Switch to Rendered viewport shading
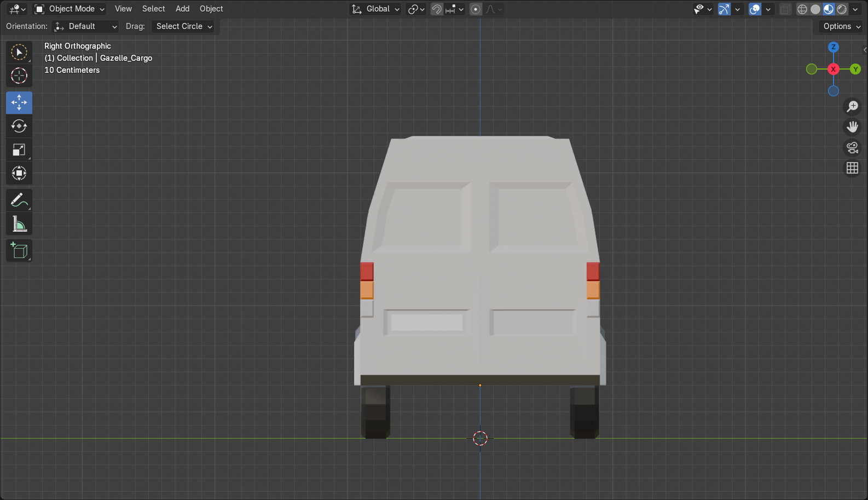This screenshot has height=500, width=868. coord(842,9)
